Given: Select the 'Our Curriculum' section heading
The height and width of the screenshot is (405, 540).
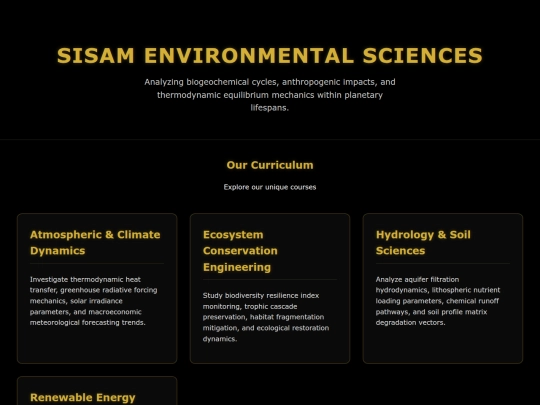Looking at the screenshot, I should (x=270, y=165).
